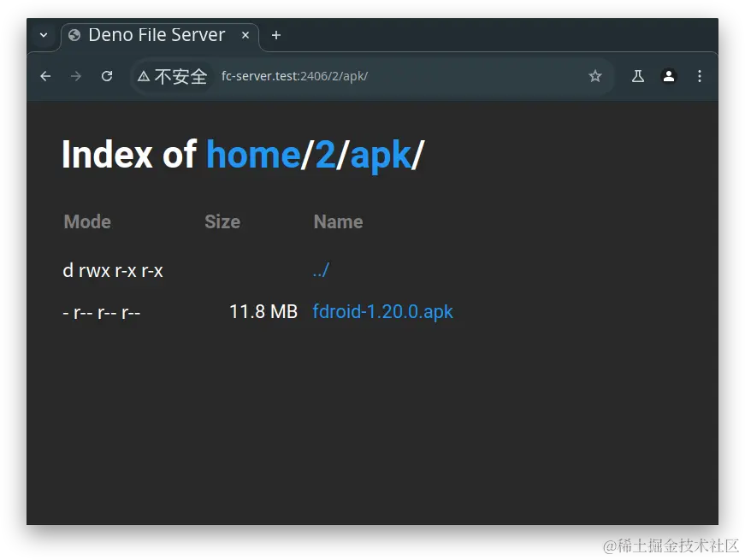Screen dimensions: 745x560
Task: Click the - r-- r-- r-- mode text
Action: coord(101,313)
